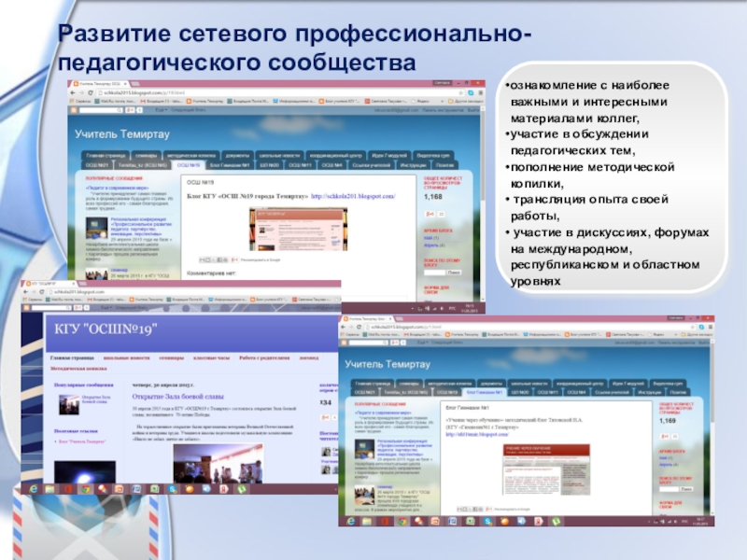Click ОСШ №19 blog preview thumbnail in top window
Screen dimensions: 747x560
[x=298, y=229]
